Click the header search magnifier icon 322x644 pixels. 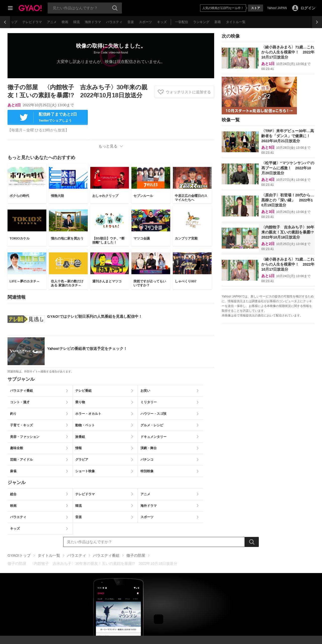(115, 8)
